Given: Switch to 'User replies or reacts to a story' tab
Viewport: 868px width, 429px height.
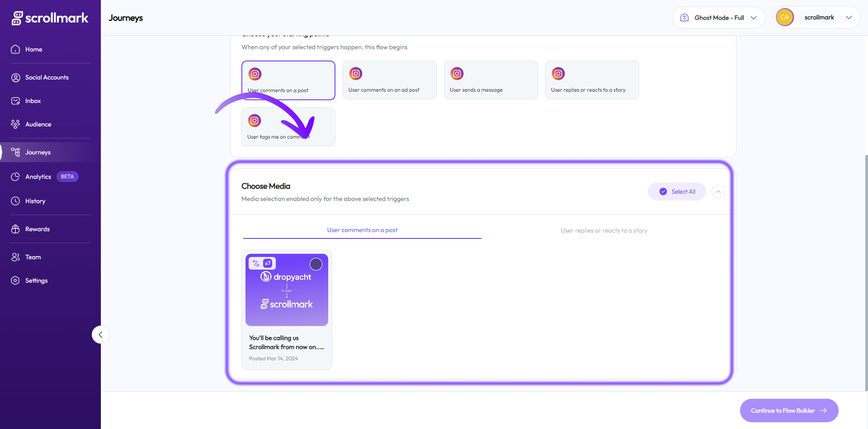Looking at the screenshot, I should pos(604,230).
